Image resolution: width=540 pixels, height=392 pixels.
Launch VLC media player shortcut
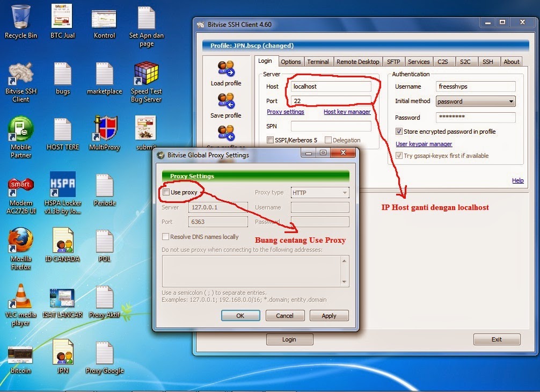(20, 305)
